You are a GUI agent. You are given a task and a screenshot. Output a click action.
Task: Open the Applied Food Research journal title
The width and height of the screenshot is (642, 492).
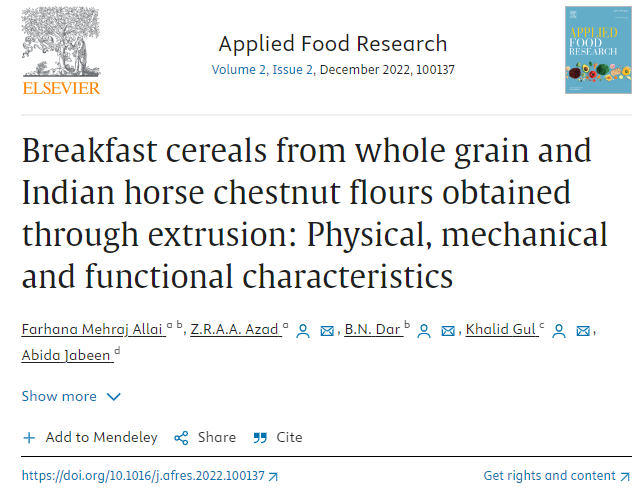click(x=333, y=44)
